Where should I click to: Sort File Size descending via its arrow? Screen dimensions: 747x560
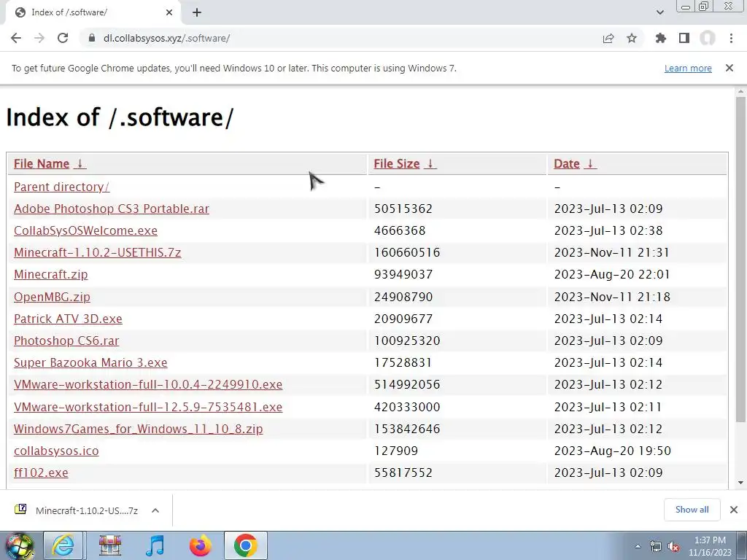pos(430,164)
